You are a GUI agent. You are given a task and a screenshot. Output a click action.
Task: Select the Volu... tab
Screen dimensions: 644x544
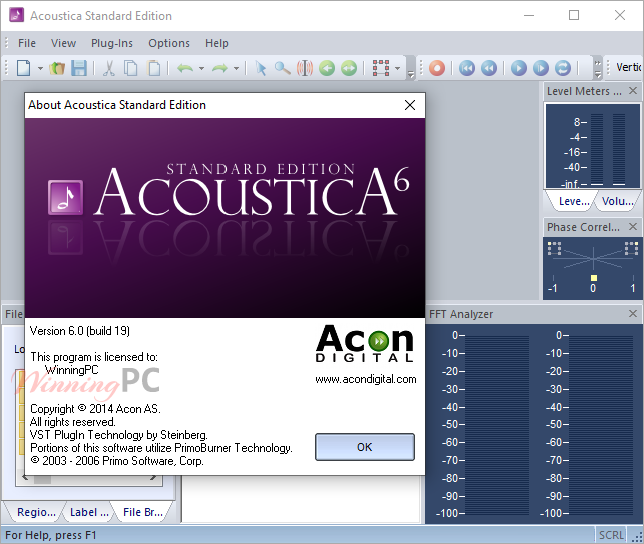[617, 201]
